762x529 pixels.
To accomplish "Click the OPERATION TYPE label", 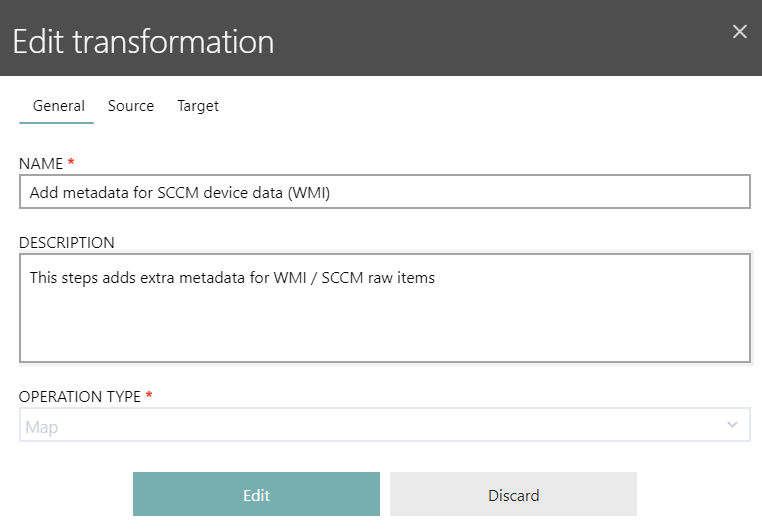I will 80,396.
